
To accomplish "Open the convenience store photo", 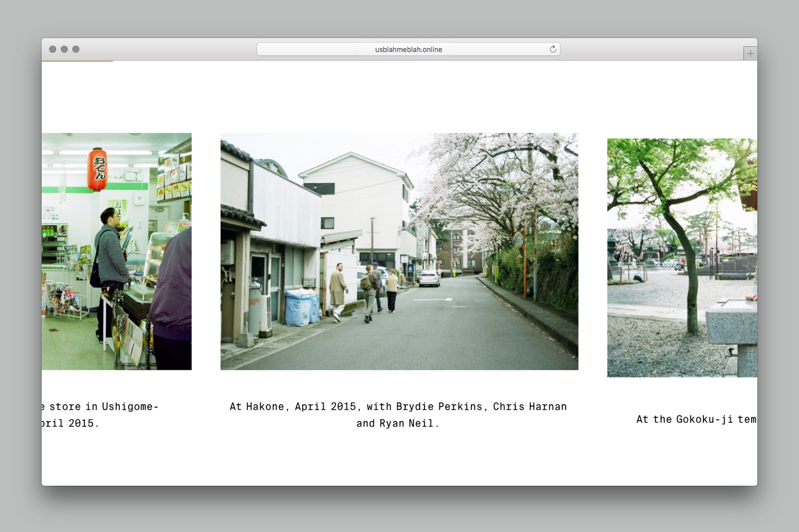I will coord(117,251).
